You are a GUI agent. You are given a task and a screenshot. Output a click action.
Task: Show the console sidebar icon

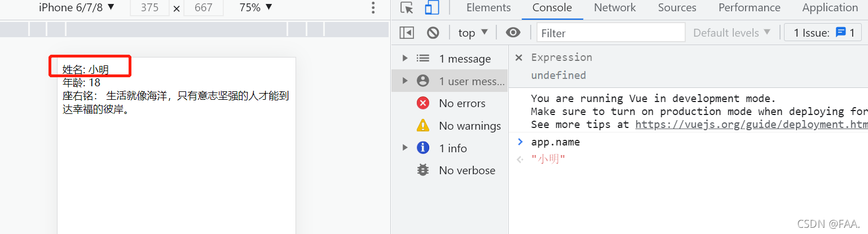[407, 33]
